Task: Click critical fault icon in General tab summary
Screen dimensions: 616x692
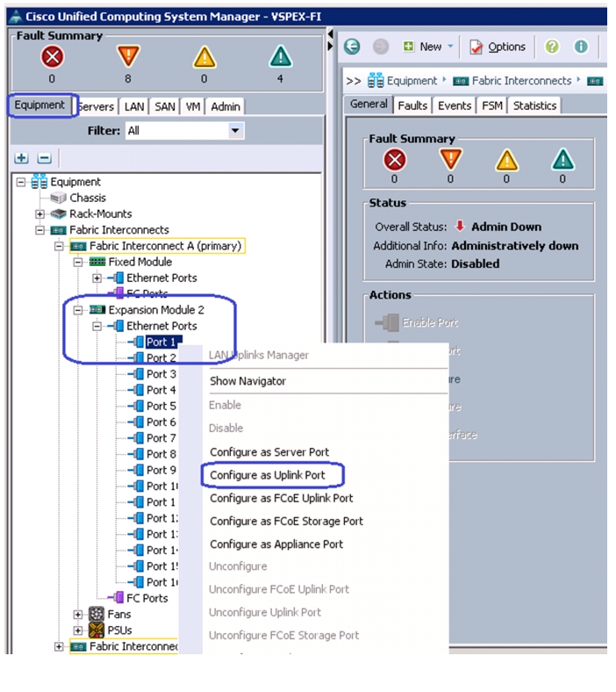Action: (395, 160)
